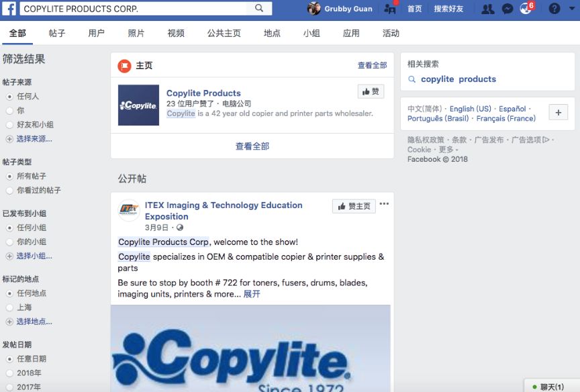This screenshot has width=580, height=392.
Task: Open the help question mark icon
Action: [x=554, y=9]
